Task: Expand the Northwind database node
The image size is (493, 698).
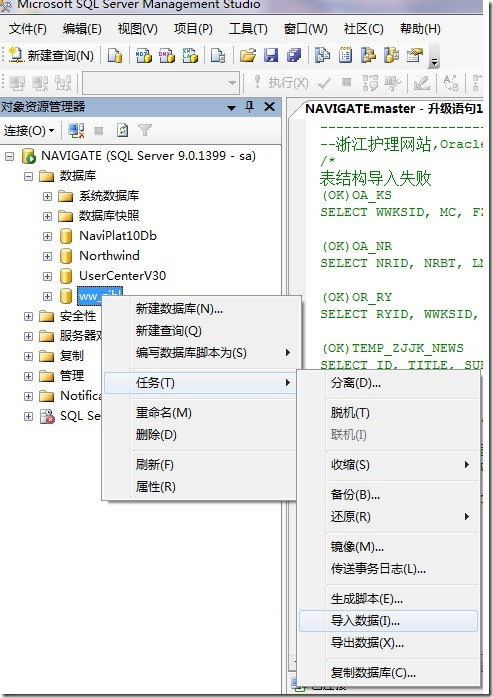Action: [47, 256]
